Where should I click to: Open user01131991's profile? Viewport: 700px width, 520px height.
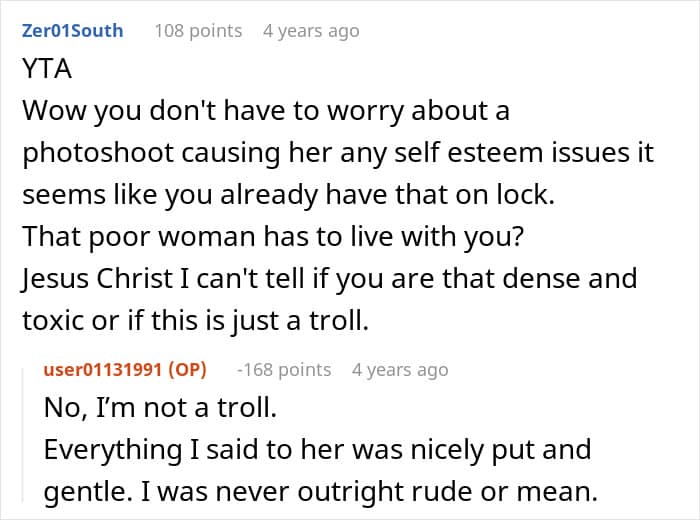103,370
